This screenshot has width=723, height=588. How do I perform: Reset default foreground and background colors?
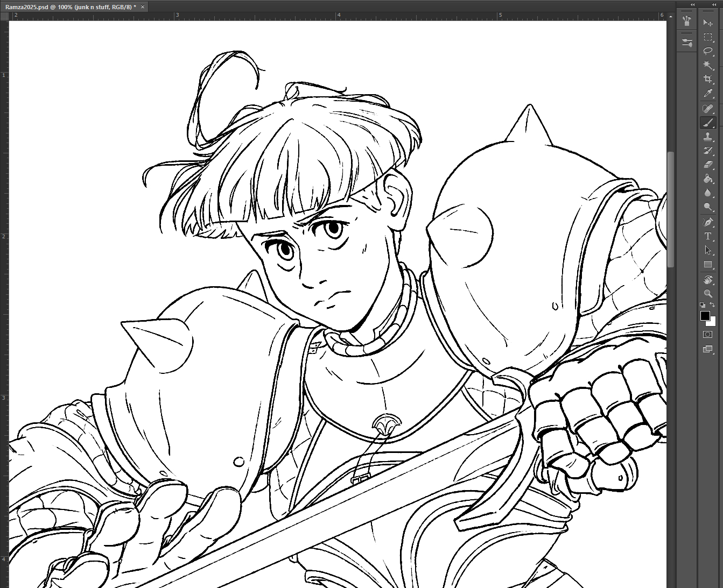point(703,305)
